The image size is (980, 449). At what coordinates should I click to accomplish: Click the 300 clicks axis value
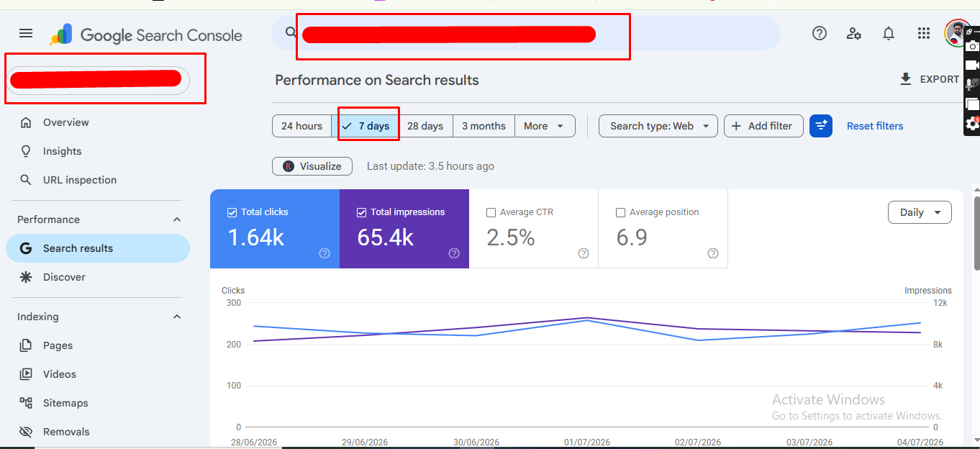[x=233, y=302]
